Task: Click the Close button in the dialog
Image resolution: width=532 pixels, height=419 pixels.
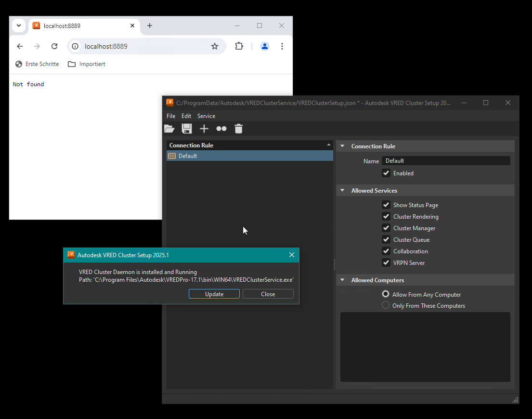Action: [268, 294]
